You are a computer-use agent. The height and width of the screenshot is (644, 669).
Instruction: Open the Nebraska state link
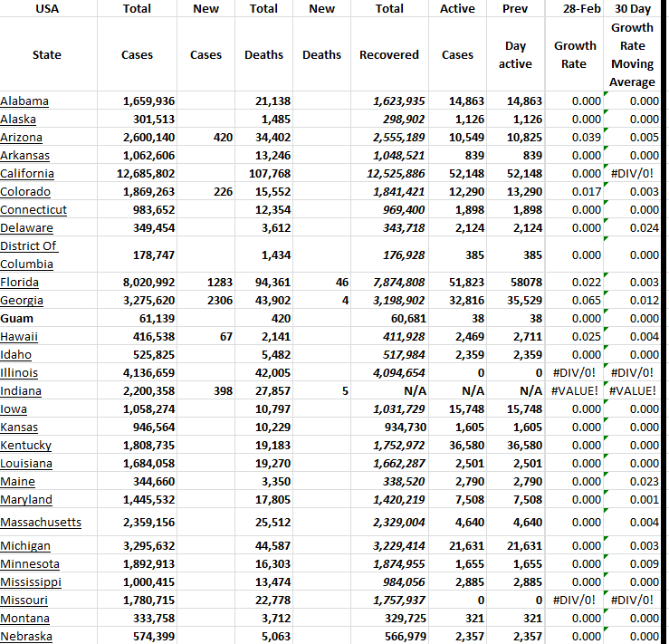coord(26,636)
